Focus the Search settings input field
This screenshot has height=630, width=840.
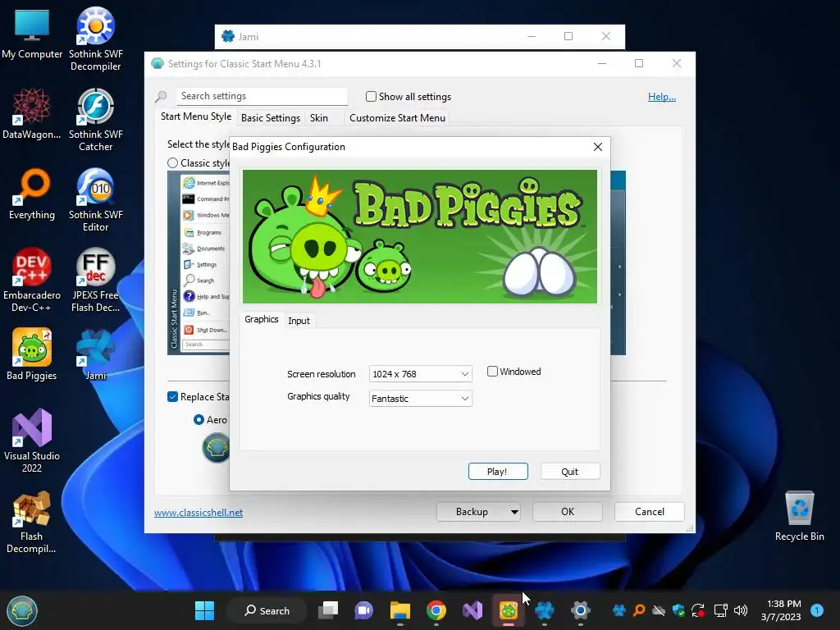pyautogui.click(x=262, y=96)
